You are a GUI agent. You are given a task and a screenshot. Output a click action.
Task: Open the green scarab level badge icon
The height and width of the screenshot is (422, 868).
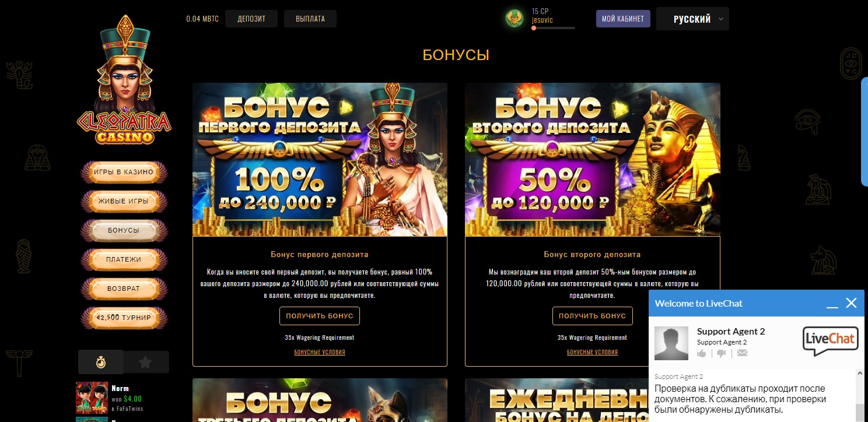click(514, 19)
